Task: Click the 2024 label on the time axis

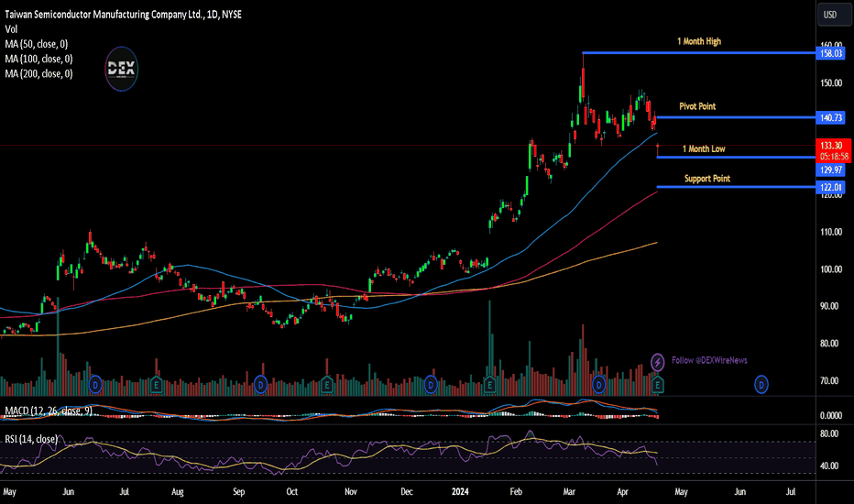Action: pos(460,492)
